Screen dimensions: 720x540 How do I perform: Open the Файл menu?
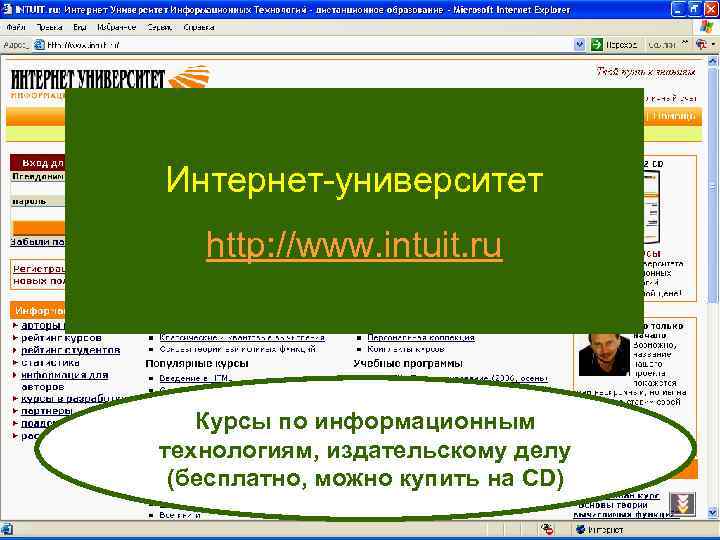(x=16, y=27)
